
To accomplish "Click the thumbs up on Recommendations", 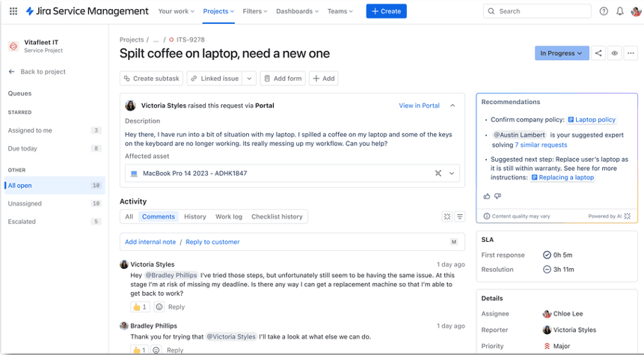I will 487,196.
